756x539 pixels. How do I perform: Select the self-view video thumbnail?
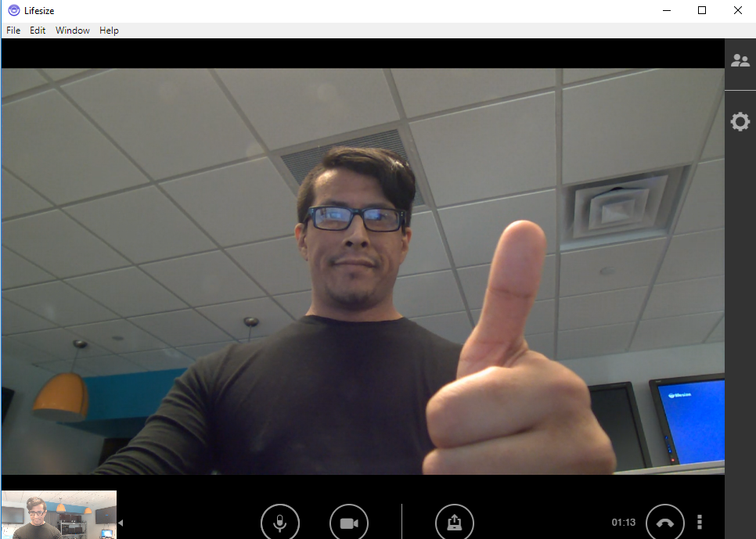coord(58,512)
